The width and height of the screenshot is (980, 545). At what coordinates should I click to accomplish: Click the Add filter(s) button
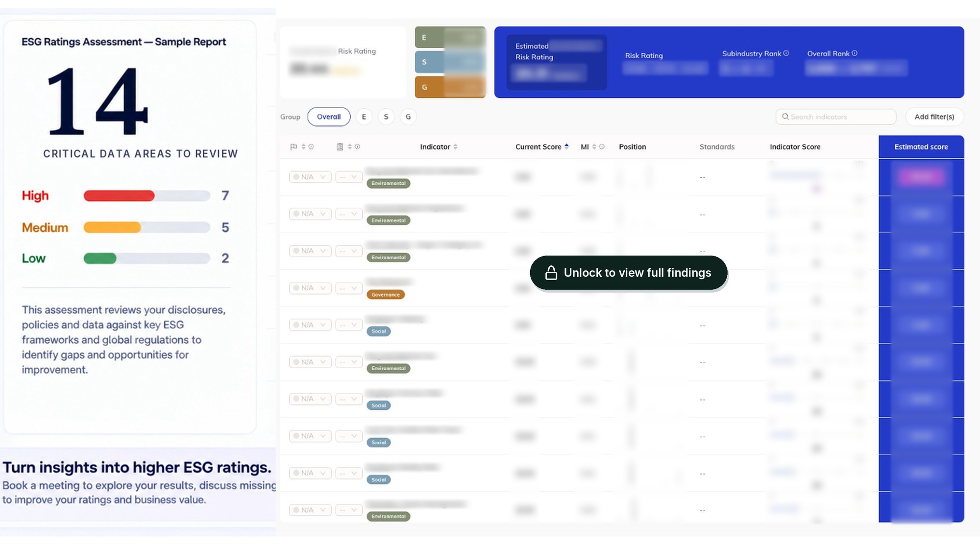pyautogui.click(x=934, y=117)
